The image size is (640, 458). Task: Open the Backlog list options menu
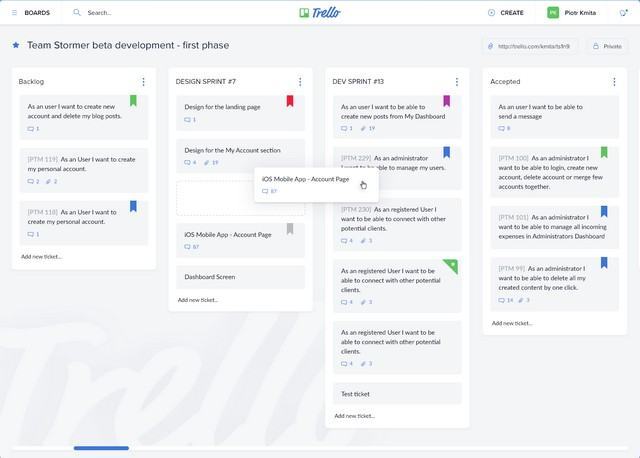point(143,82)
